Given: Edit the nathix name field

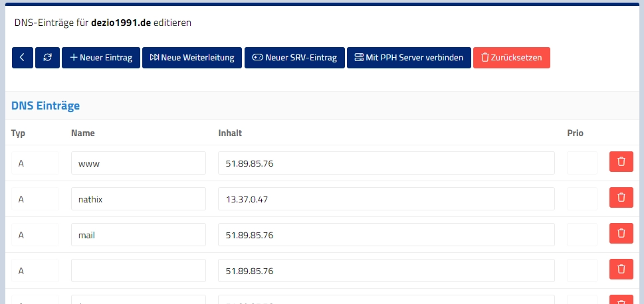Looking at the screenshot, I should pos(138,199).
